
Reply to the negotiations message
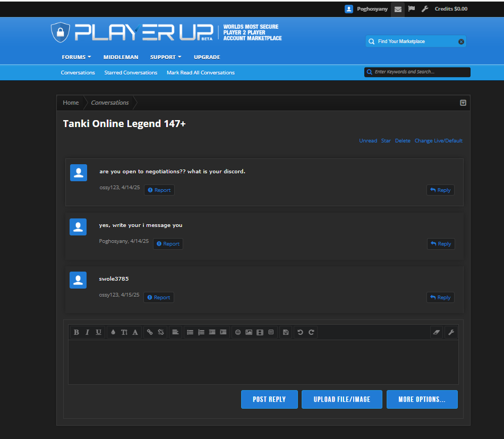coord(440,190)
